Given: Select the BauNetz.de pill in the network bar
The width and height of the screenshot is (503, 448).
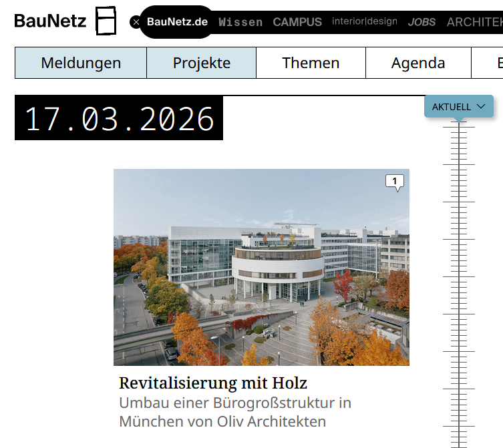Looking at the screenshot, I should pos(178,22).
